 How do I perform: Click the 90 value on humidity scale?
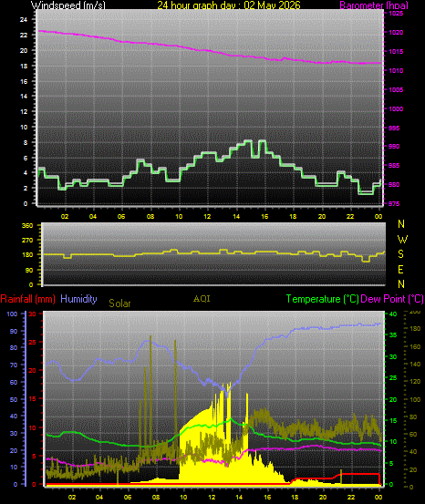pos(14,332)
